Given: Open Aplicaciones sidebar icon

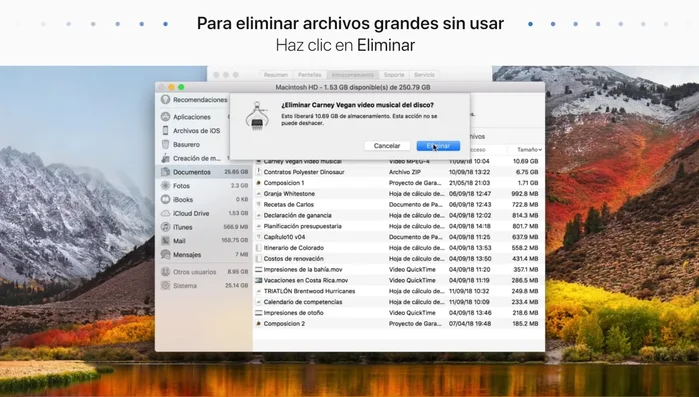Looking at the screenshot, I should (165, 117).
